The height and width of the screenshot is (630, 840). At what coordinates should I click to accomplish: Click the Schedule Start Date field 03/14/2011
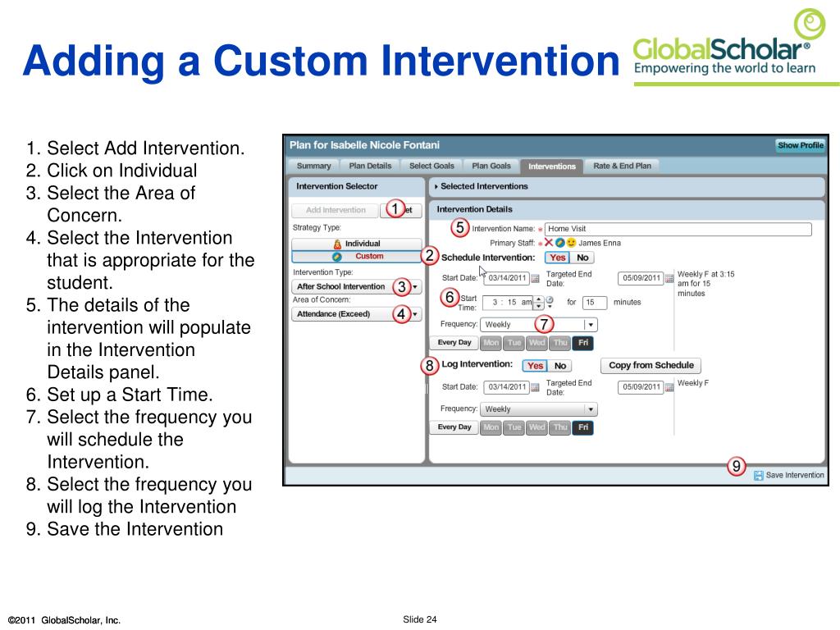(x=507, y=279)
